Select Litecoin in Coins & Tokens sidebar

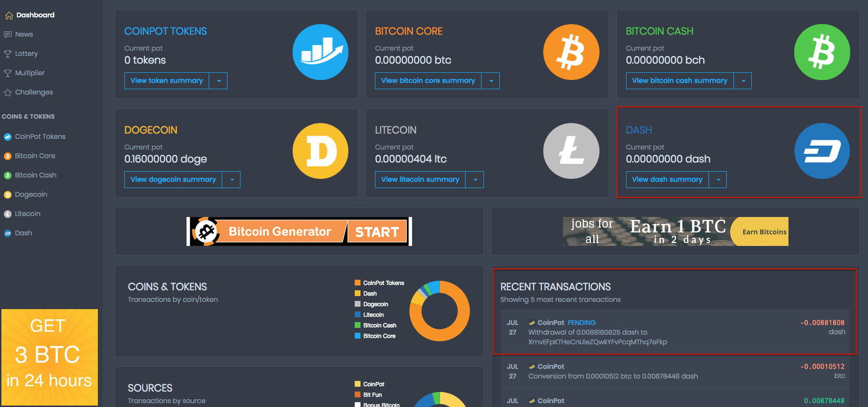point(27,214)
